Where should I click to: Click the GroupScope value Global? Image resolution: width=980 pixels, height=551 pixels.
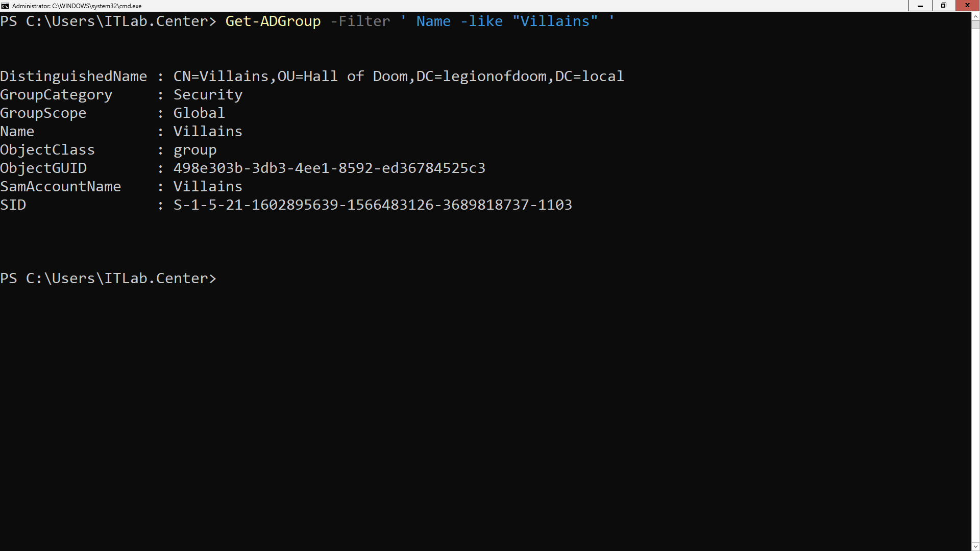199,113
